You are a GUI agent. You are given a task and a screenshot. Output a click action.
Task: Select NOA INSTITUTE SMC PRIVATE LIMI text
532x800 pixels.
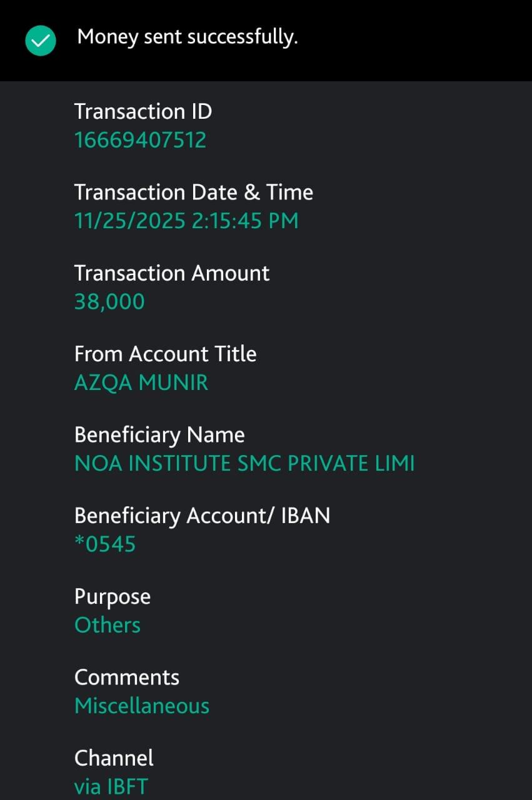244,463
